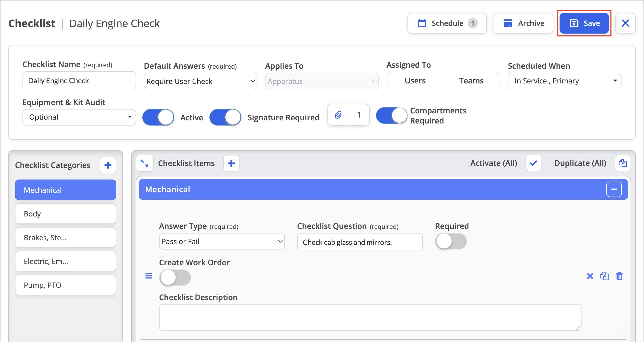Add a new checklist category
The image size is (644, 342).
(108, 165)
